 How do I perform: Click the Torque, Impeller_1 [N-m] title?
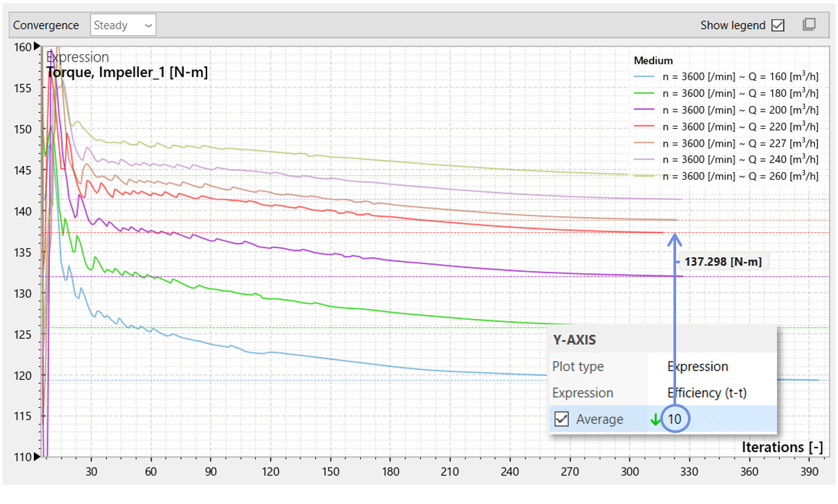[x=127, y=73]
